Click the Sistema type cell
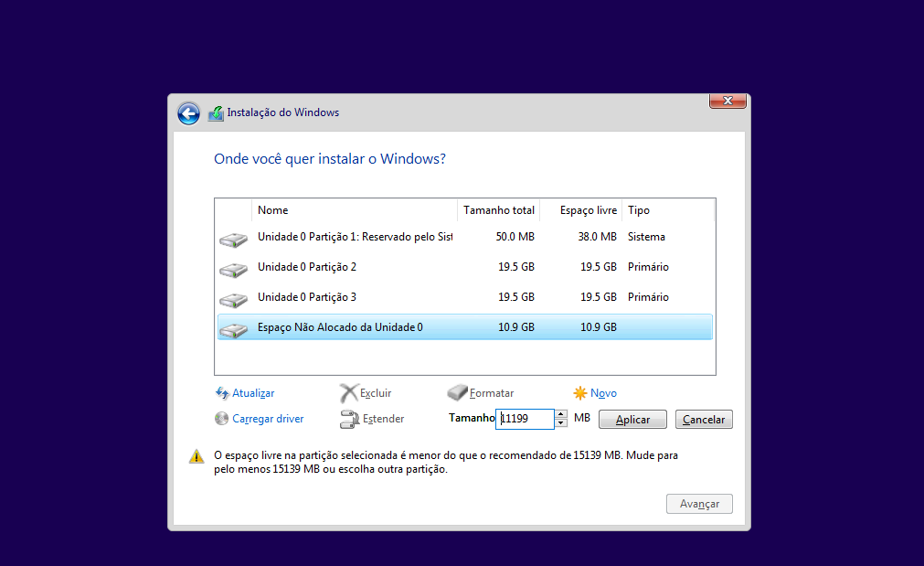 pyautogui.click(x=646, y=237)
